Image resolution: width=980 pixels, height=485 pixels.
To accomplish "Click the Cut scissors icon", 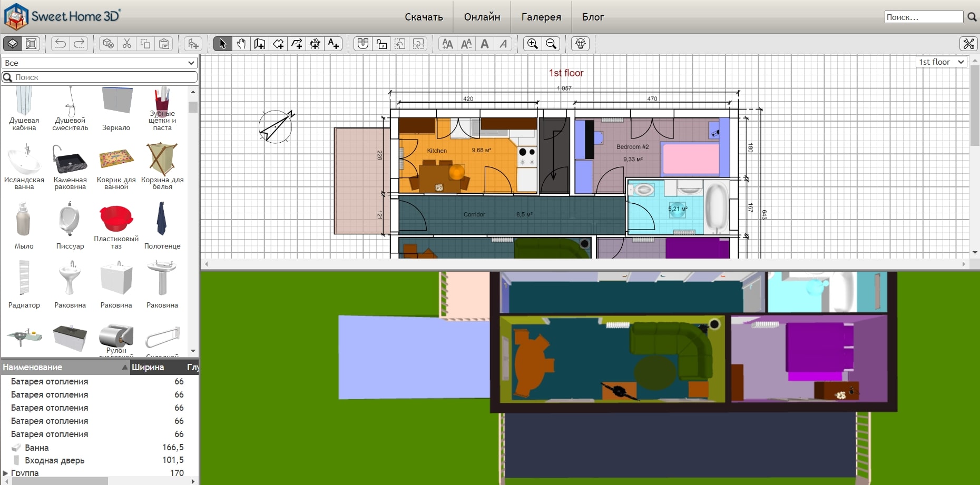I will click(x=127, y=44).
